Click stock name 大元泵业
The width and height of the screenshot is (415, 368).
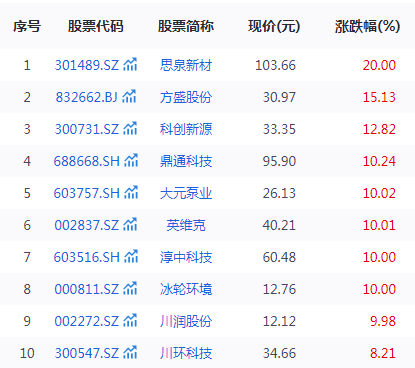coord(186,193)
